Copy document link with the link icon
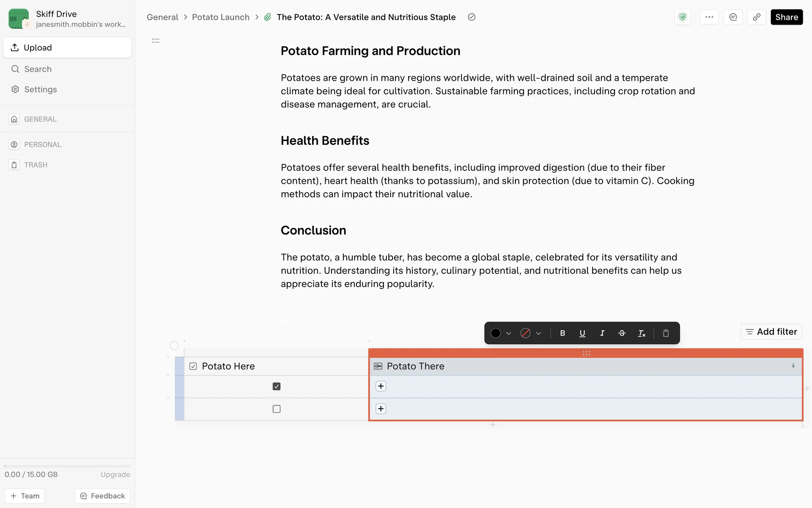This screenshot has width=812, height=508. click(x=757, y=17)
